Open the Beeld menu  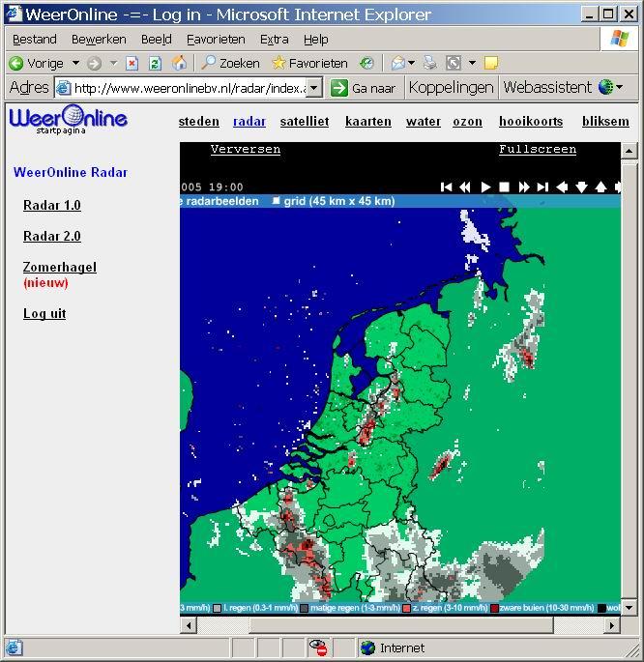157,40
